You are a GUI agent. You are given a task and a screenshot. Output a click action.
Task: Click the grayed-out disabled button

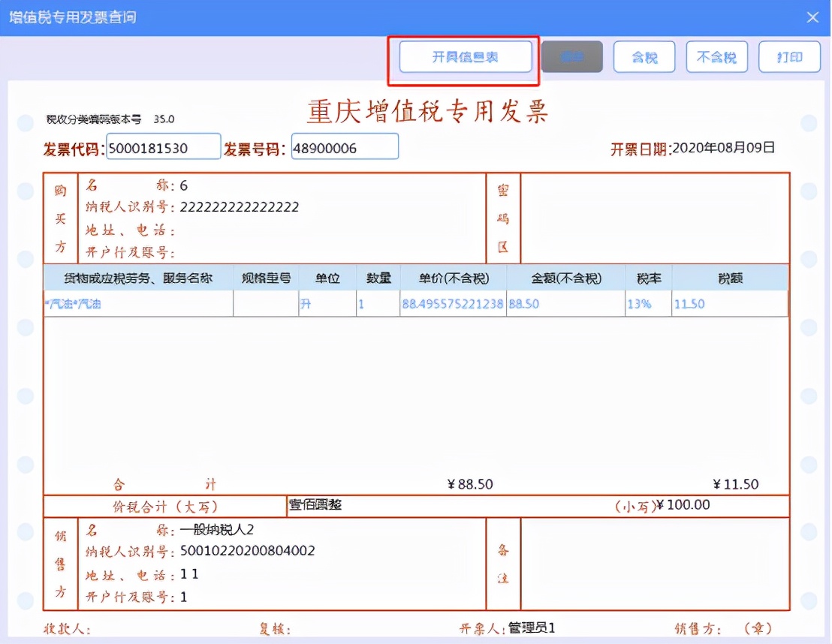point(571,56)
